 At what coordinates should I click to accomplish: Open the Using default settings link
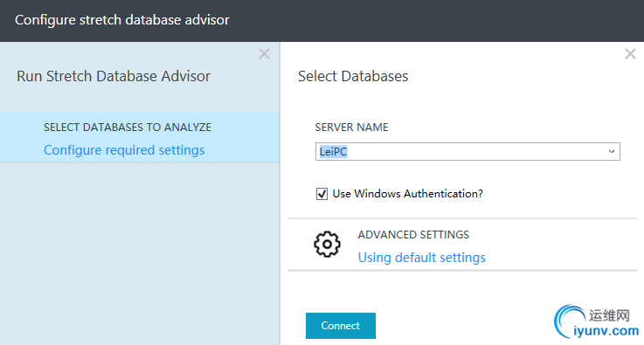point(421,258)
